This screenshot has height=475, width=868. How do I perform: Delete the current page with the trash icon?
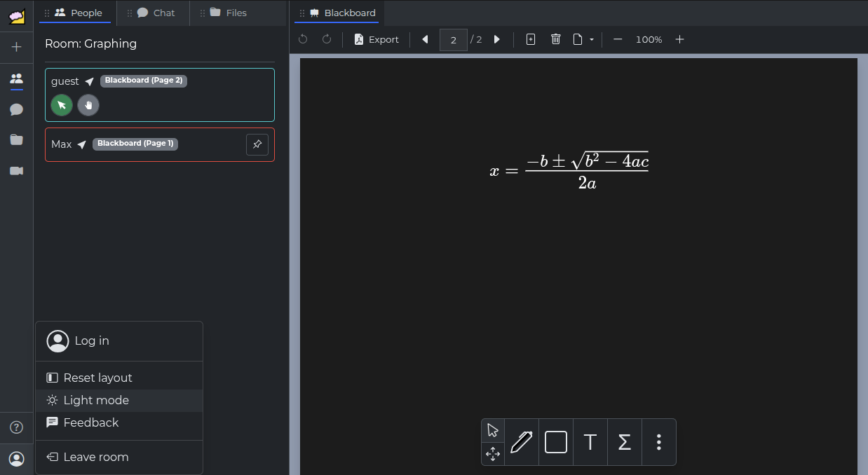click(x=556, y=39)
